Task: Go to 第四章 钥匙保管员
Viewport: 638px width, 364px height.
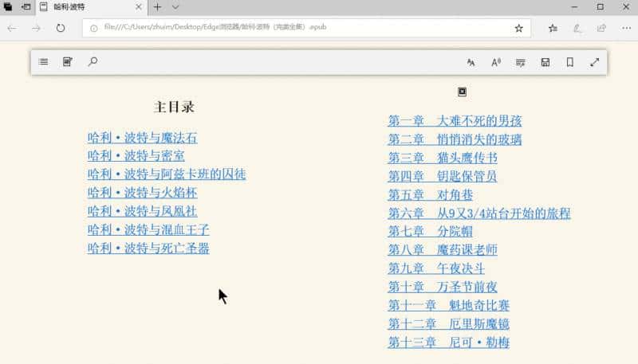Action: tap(443, 176)
